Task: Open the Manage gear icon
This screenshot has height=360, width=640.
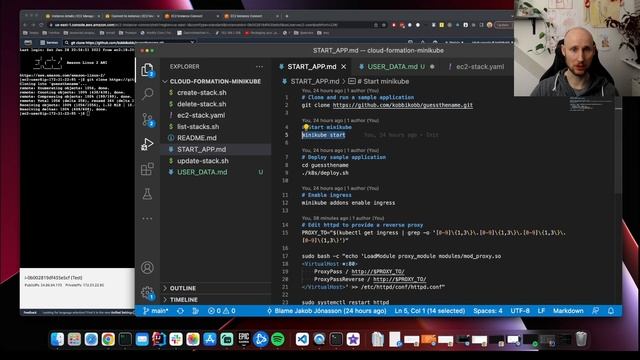Action: point(147,292)
